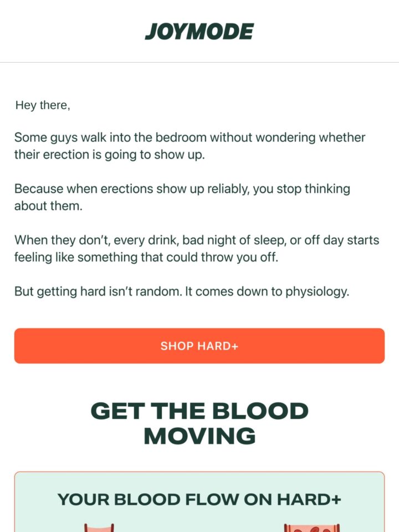
Task: Click the YOUR BLOOD FLOW ON HARD+ title
Action: pyautogui.click(x=199, y=499)
